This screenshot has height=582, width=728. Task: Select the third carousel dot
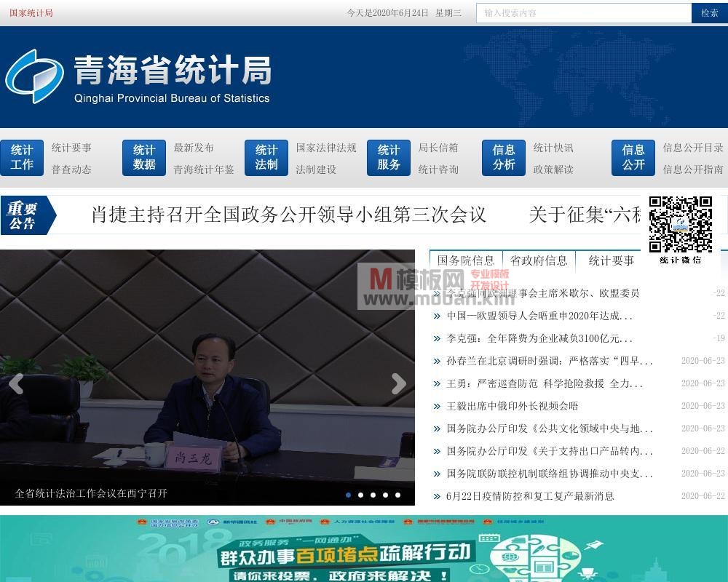tap(373, 495)
